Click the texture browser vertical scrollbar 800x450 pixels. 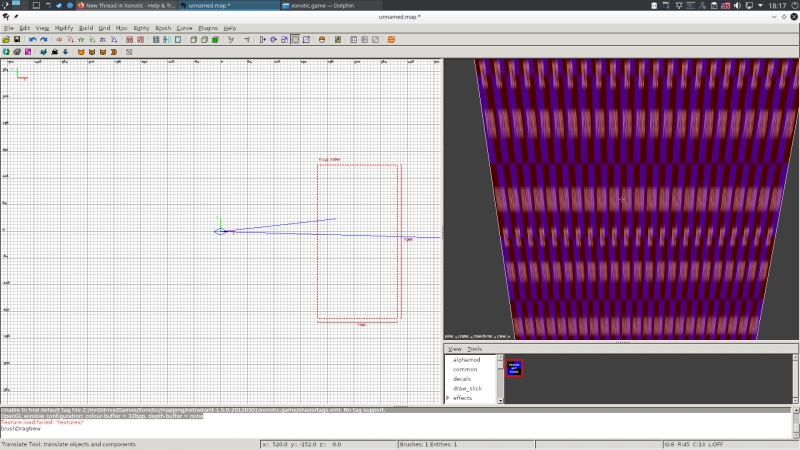tap(795, 378)
